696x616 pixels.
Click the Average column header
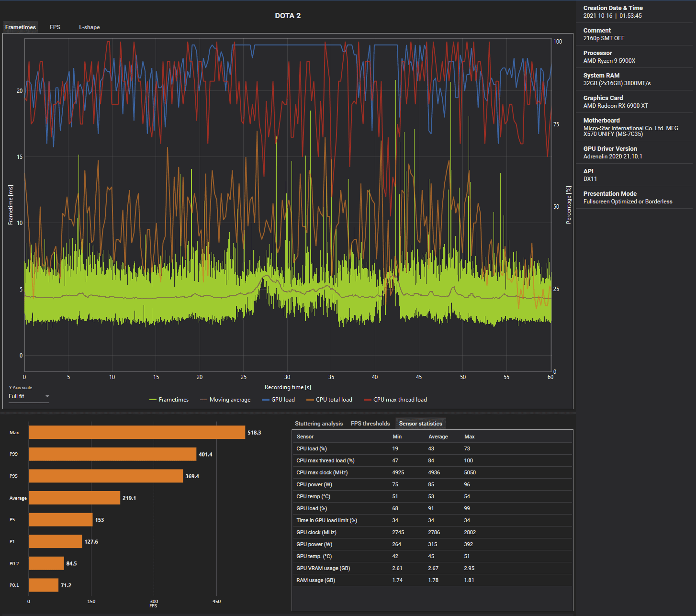(438, 437)
